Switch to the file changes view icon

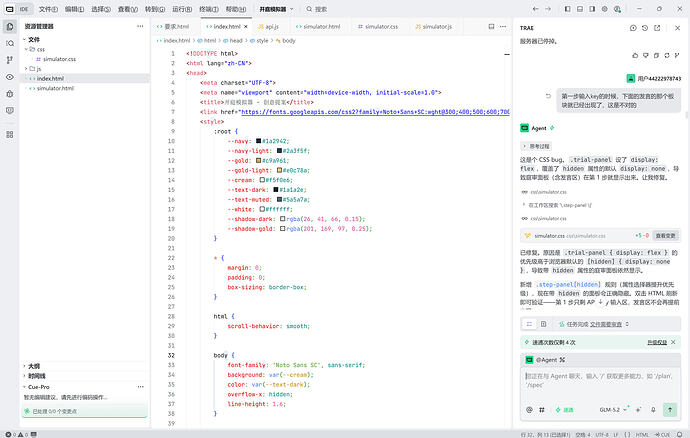(x=543, y=324)
